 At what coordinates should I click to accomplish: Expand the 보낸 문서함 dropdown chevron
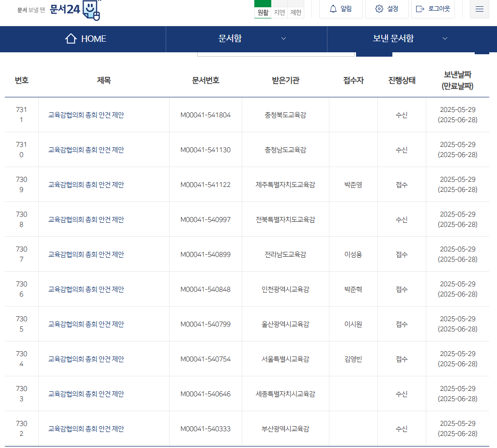(445, 39)
